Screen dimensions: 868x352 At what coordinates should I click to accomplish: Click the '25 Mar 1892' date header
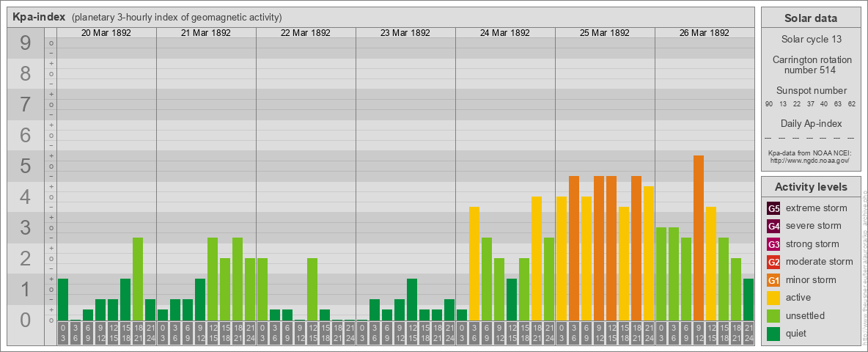click(605, 33)
